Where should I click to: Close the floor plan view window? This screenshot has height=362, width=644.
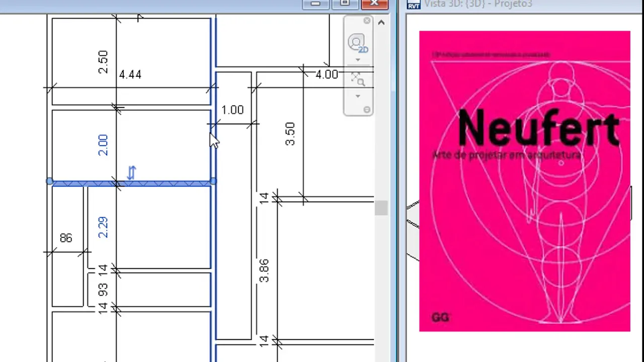[375, 4]
